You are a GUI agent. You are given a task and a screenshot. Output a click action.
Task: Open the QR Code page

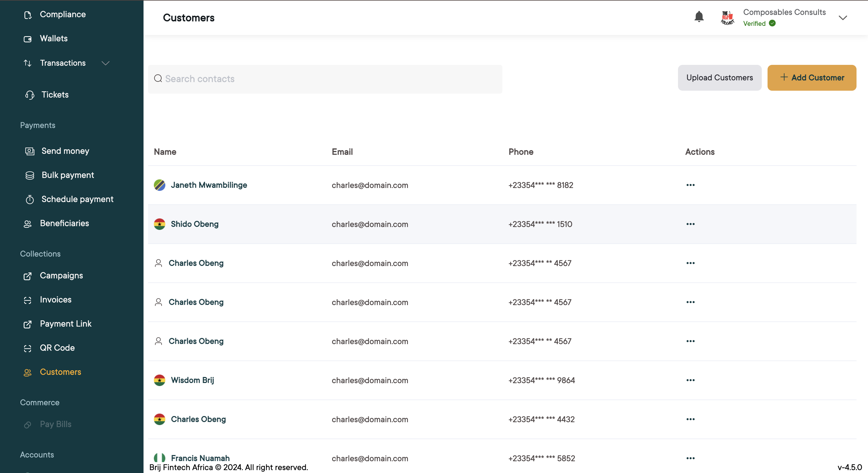click(57, 348)
